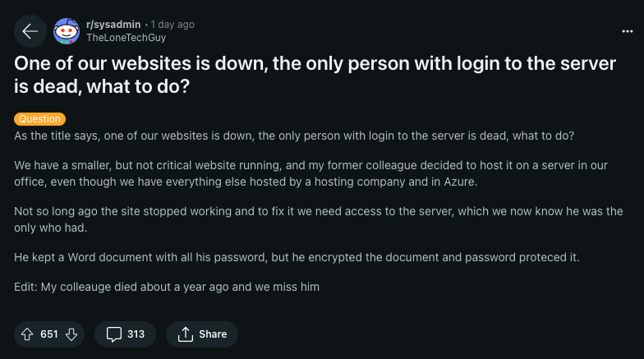This screenshot has width=644, height=359.
Task: Click the paragraph starting "As the title says"
Action: point(294,136)
